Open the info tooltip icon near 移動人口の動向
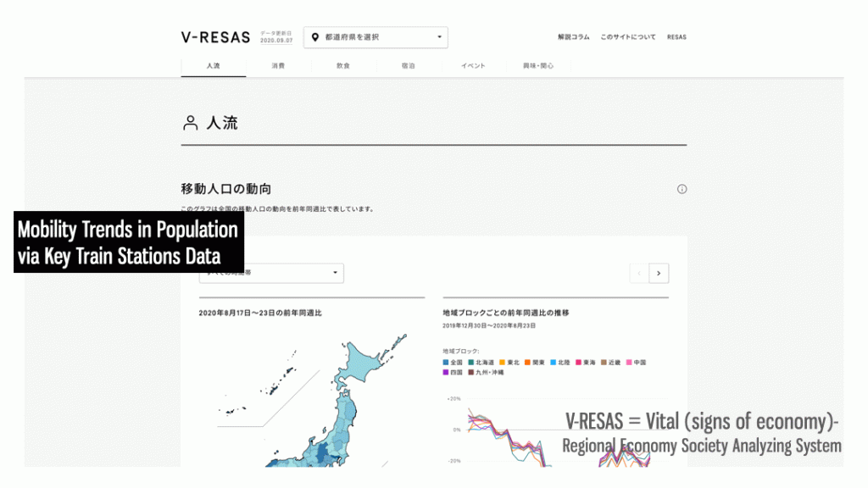868x488 pixels. (x=682, y=189)
